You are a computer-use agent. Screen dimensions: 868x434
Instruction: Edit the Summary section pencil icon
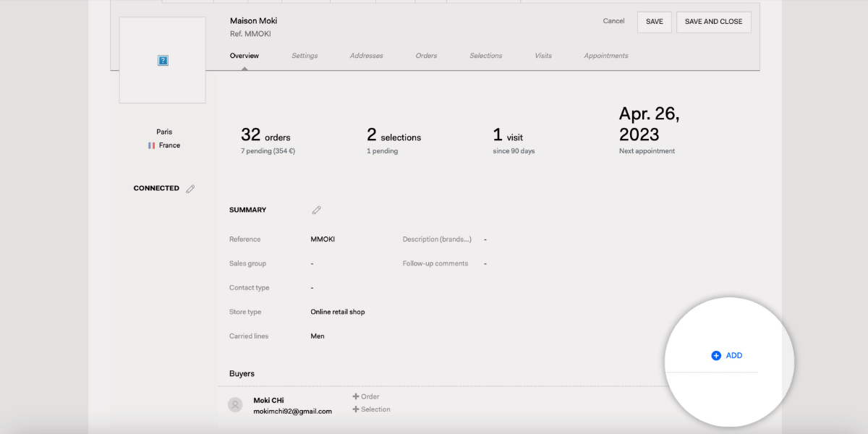pos(316,210)
